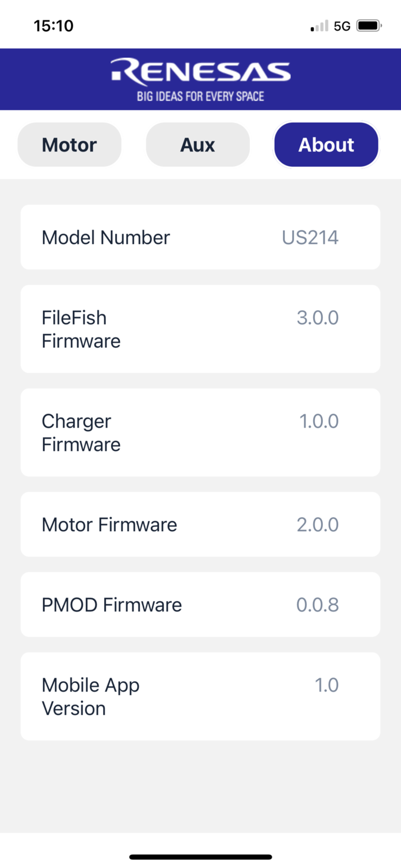This screenshot has height=868, width=401.
Task: Tap the FileFish Firmware row
Action: [x=200, y=329]
